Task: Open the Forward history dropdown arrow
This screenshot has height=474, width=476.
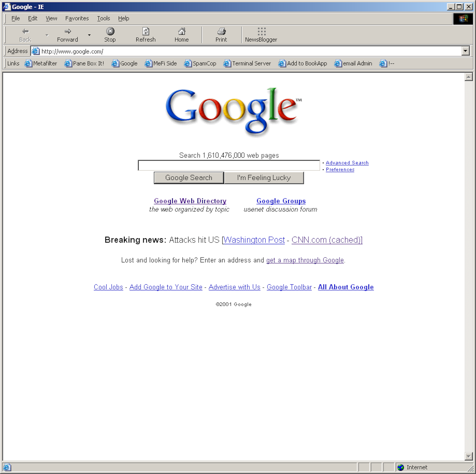Action: (89, 35)
